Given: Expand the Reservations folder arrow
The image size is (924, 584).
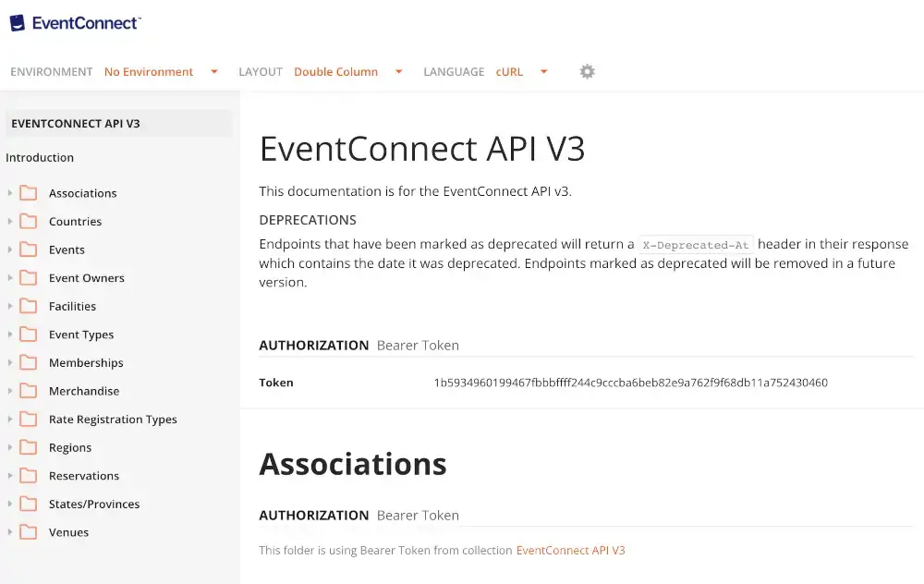Looking at the screenshot, I should click(10, 476).
